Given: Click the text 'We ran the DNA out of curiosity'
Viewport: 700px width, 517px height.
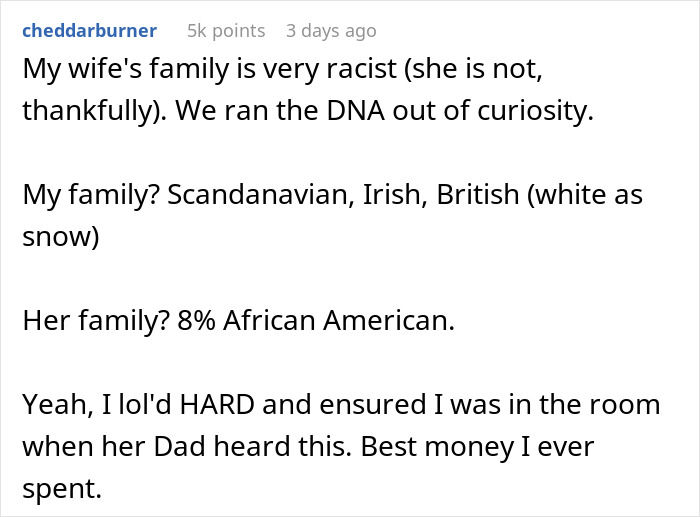Looking at the screenshot, I should tap(422, 112).
